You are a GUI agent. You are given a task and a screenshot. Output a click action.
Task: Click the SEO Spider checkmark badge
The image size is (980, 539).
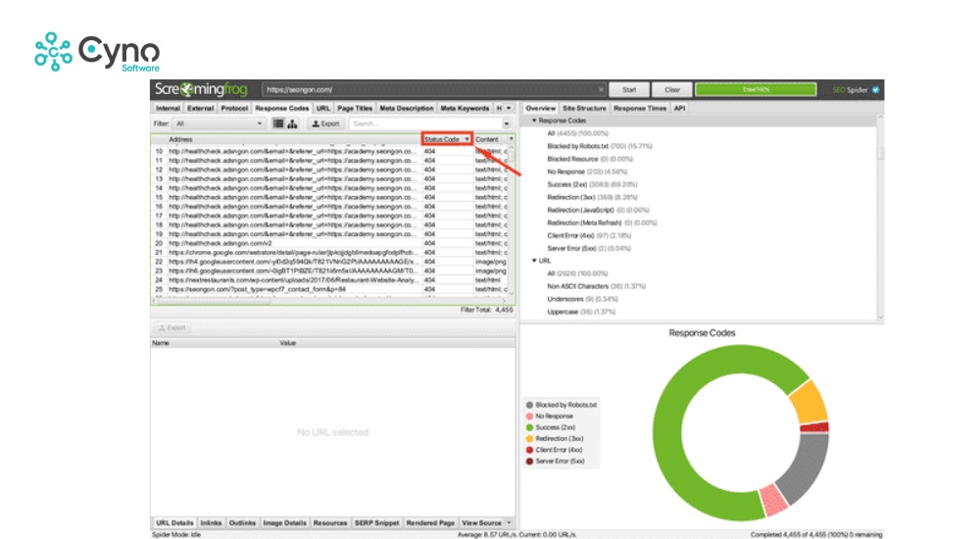click(x=875, y=89)
